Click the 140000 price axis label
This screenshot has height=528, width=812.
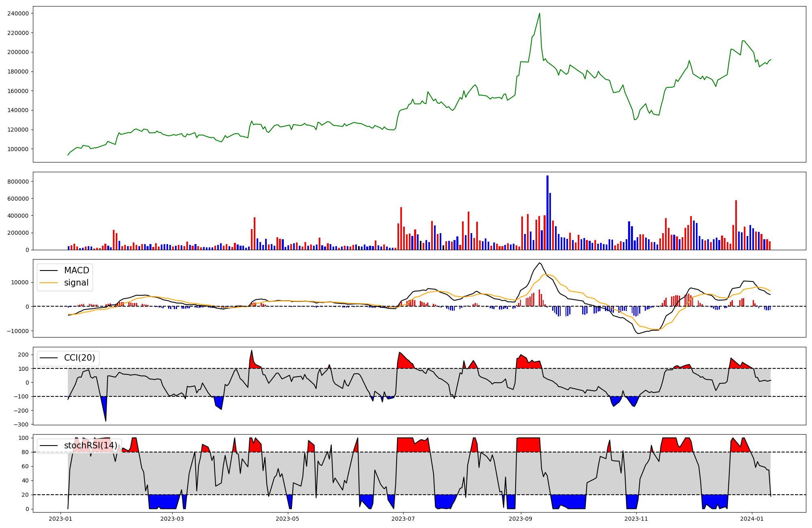click(18, 110)
